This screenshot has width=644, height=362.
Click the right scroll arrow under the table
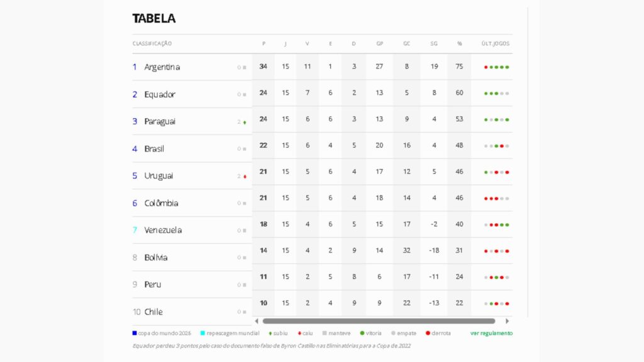pos(508,321)
